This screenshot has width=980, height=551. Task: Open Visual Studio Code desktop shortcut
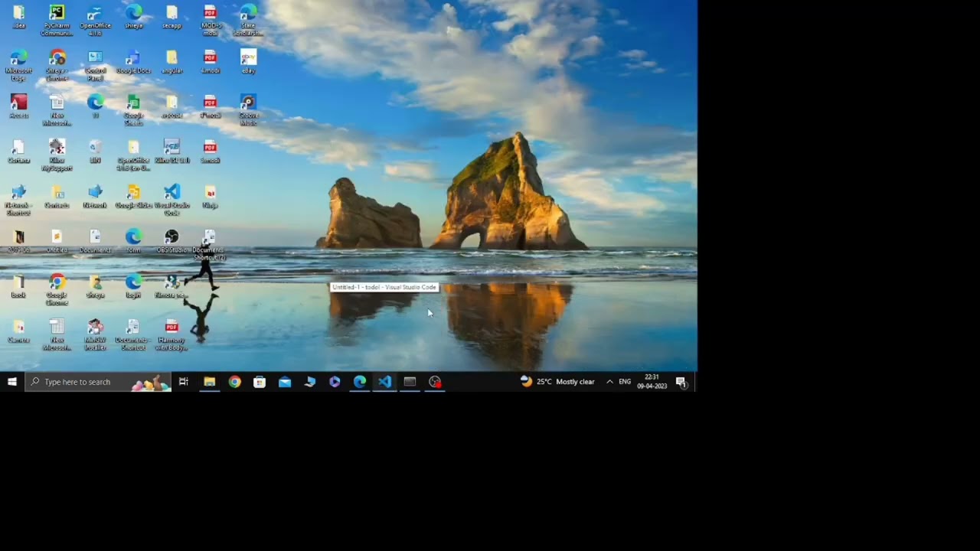click(171, 201)
